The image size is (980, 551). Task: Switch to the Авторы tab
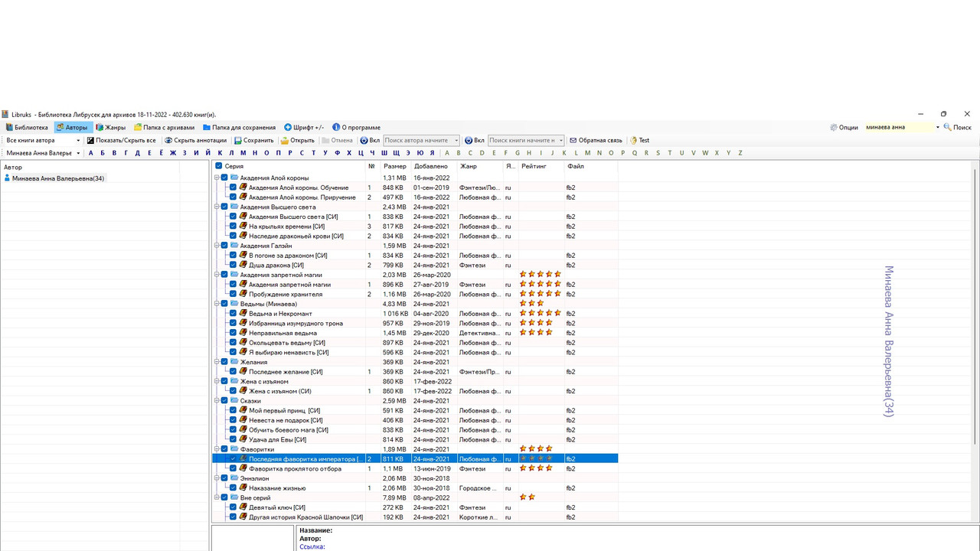(x=72, y=128)
